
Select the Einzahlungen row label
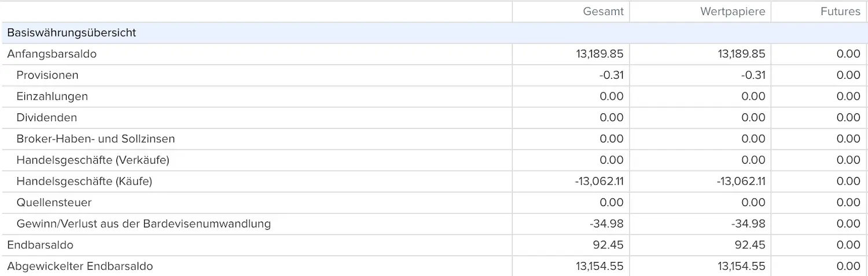pyautogui.click(x=52, y=97)
